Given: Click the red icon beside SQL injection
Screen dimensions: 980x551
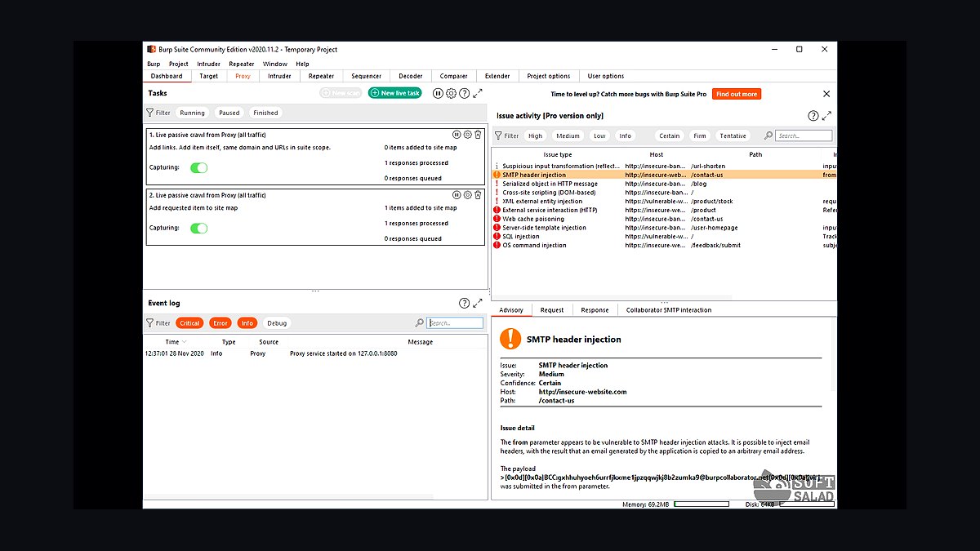Looking at the screenshot, I should coord(497,236).
